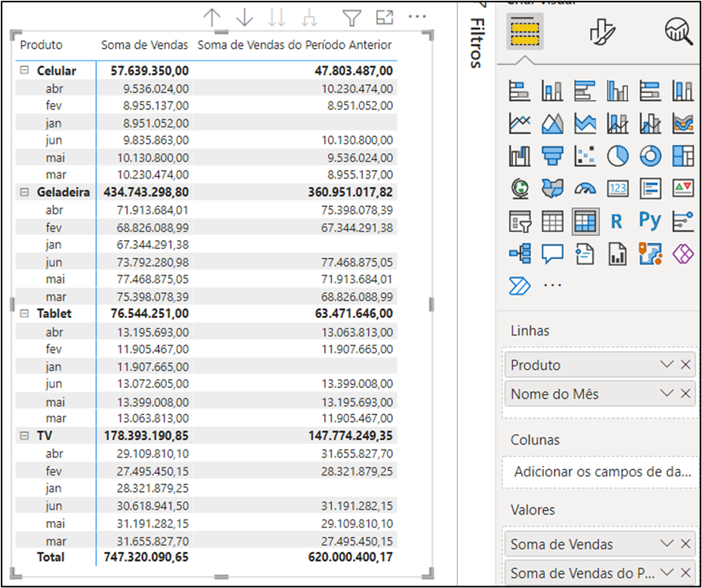Screen dimensions: 702x588
Task: Expand the Filtros pane
Action: (477, 43)
